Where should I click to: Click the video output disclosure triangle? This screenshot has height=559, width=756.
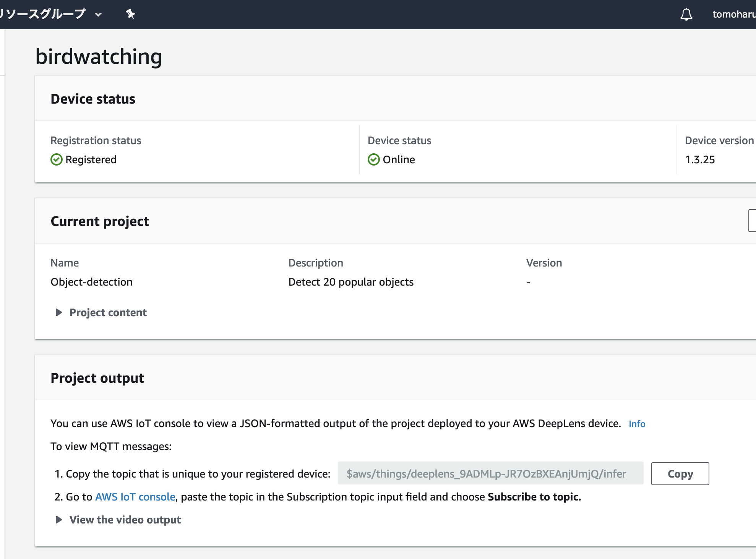click(x=58, y=520)
